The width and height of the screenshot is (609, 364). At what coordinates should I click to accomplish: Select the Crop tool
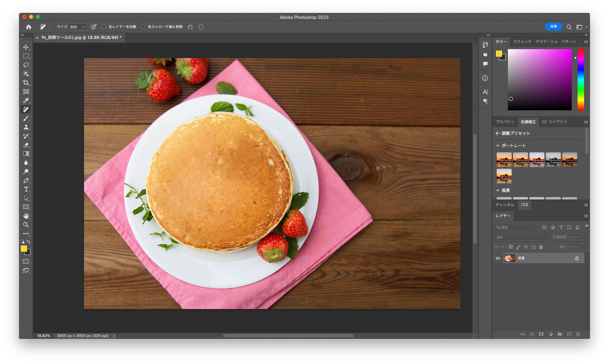[x=26, y=83]
